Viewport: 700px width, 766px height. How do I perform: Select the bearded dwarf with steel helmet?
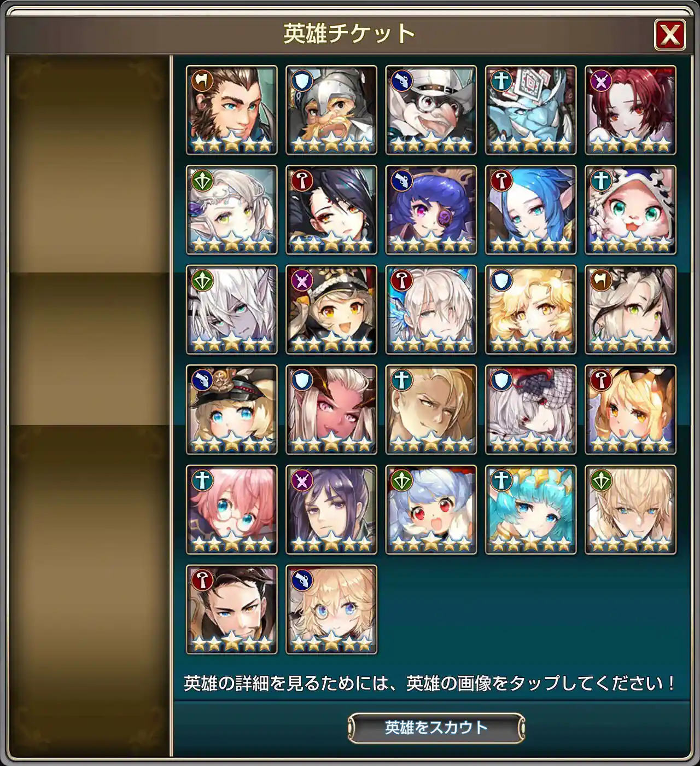(x=331, y=110)
